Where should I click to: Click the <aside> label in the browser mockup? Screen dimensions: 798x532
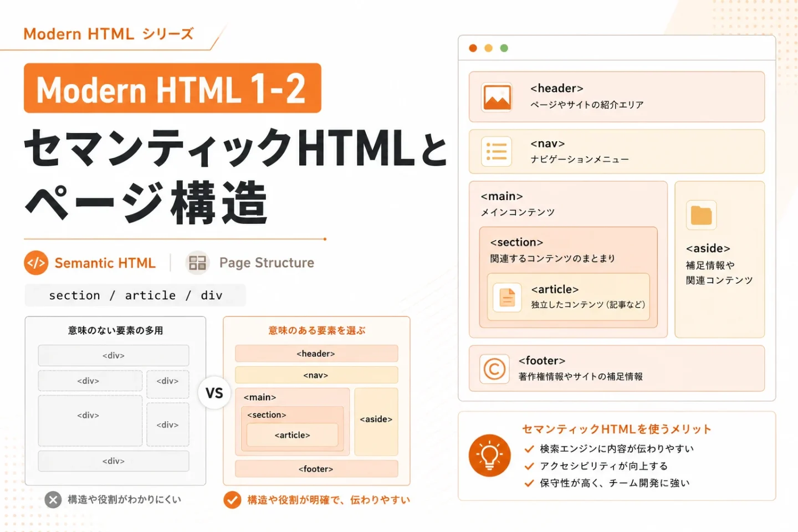[x=708, y=248]
